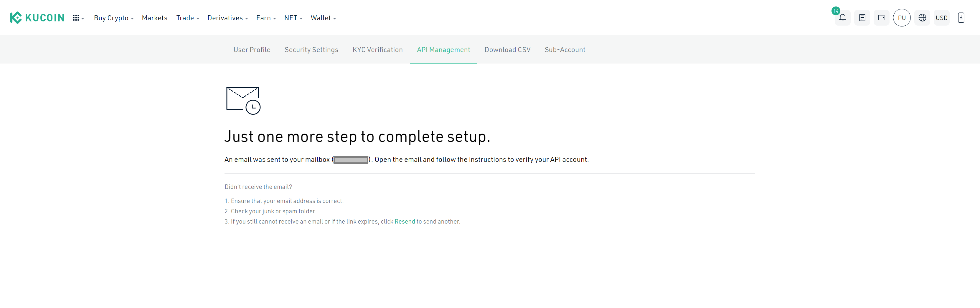Click the app download phone icon
Viewport: 980px width, 308px height.
coord(961,18)
